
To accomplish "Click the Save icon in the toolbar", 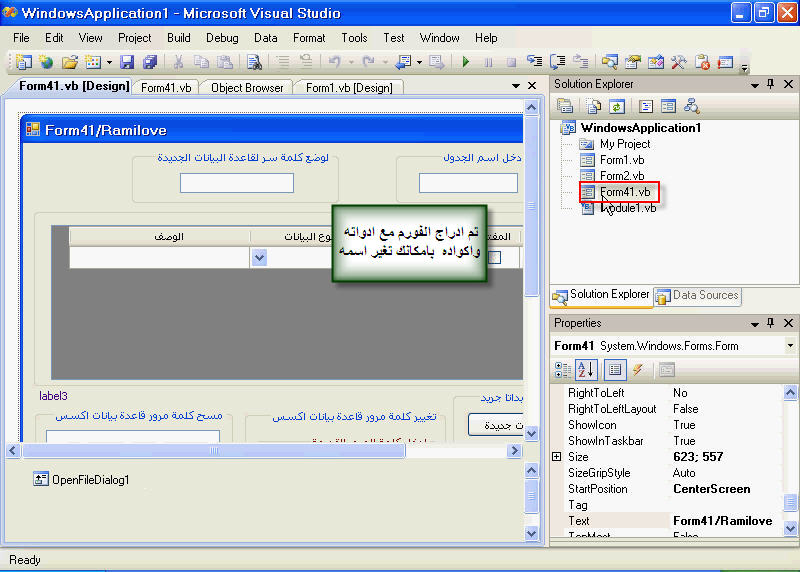I will (x=127, y=62).
